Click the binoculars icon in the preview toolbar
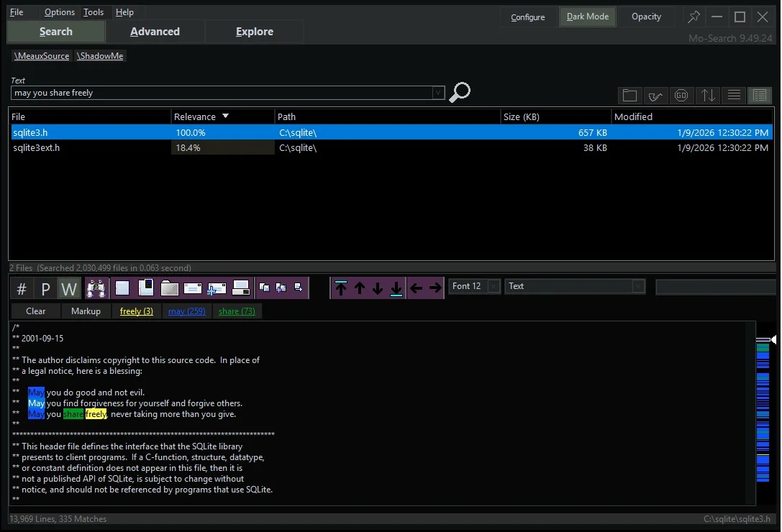This screenshot has width=782, height=532. pos(96,288)
